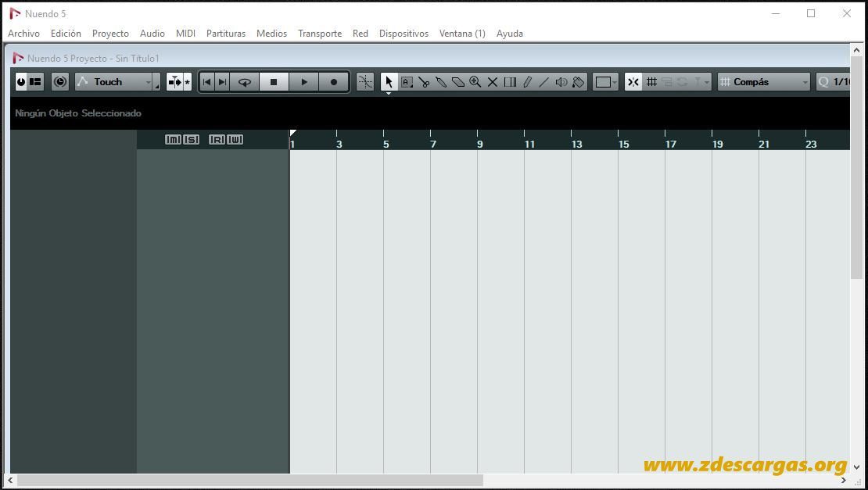Toggle Cycle loop mode
This screenshot has height=490, width=868.
click(245, 82)
